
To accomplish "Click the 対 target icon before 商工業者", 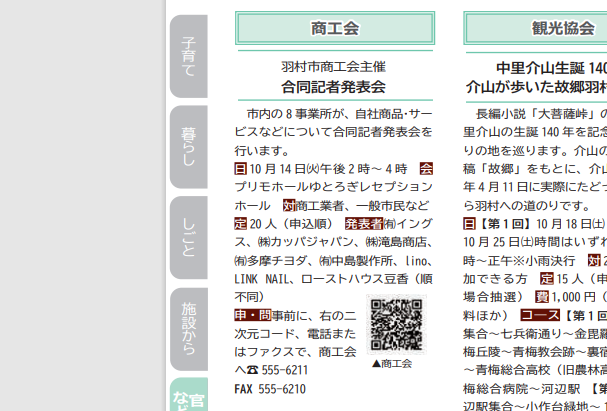I will click(289, 205).
